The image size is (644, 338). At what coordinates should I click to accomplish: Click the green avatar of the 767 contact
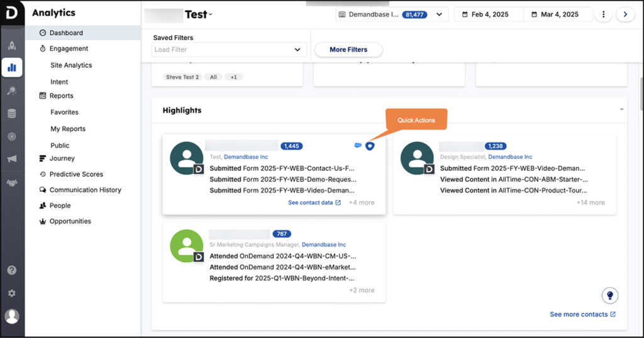click(187, 246)
